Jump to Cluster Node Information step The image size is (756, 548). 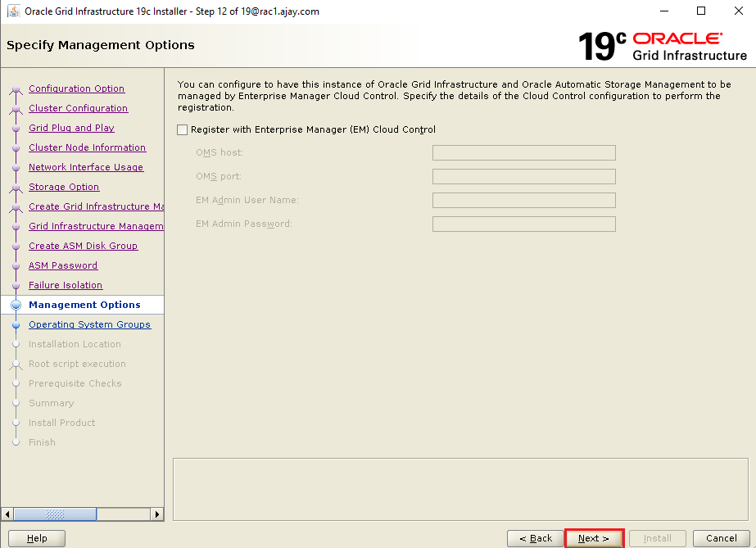88,147
